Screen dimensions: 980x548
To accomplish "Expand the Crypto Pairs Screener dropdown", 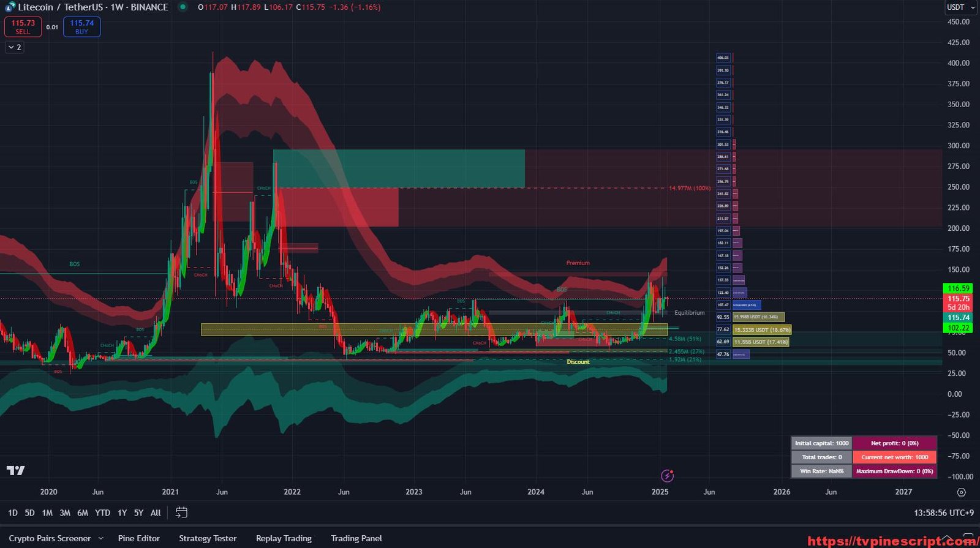I will 101,539.
